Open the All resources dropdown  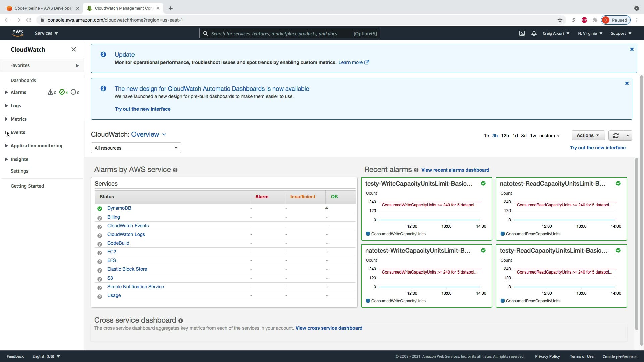[136, 148]
